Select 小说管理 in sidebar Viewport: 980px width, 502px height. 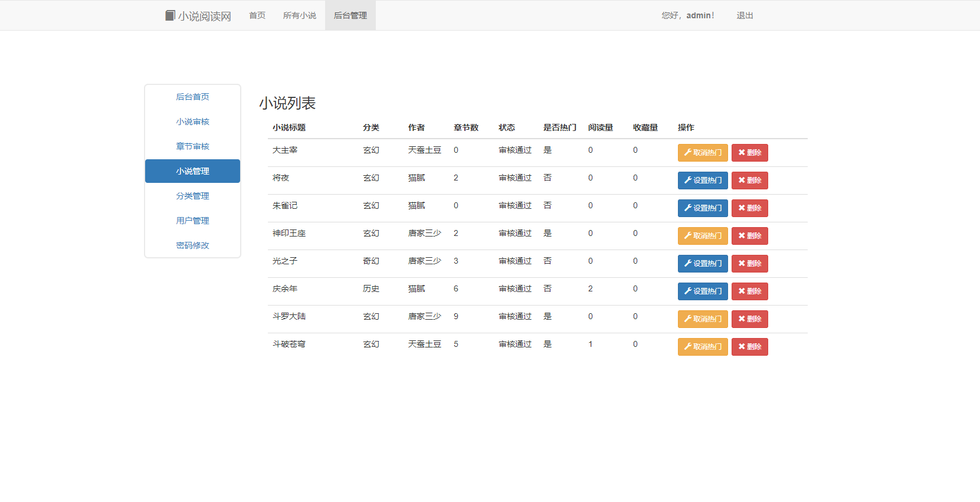click(x=192, y=171)
